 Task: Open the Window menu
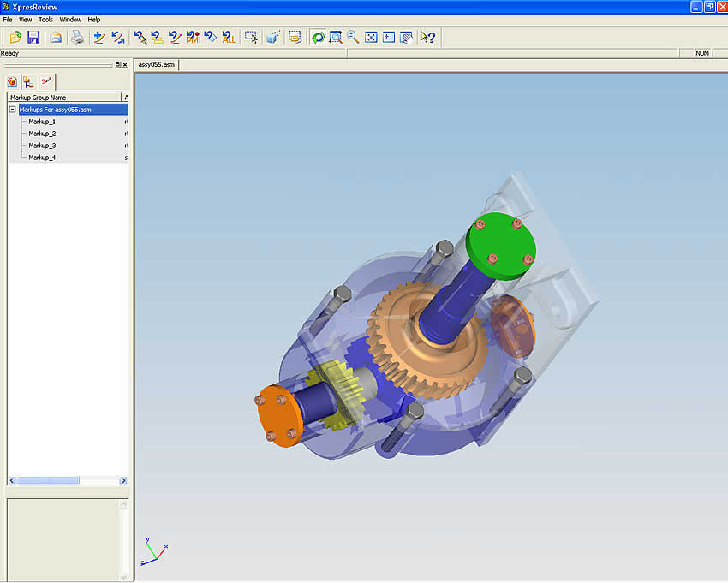pos(70,20)
